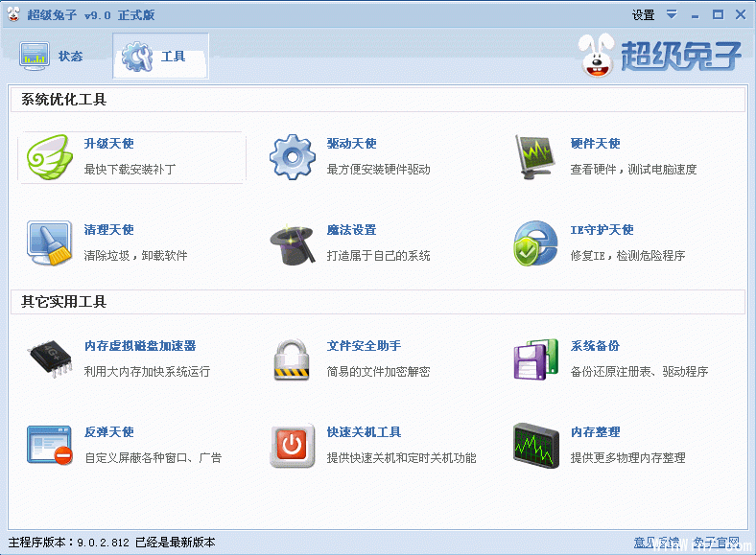Screen dimensions: 756x555
Task: Select the 工具 tab
Action: (x=160, y=56)
